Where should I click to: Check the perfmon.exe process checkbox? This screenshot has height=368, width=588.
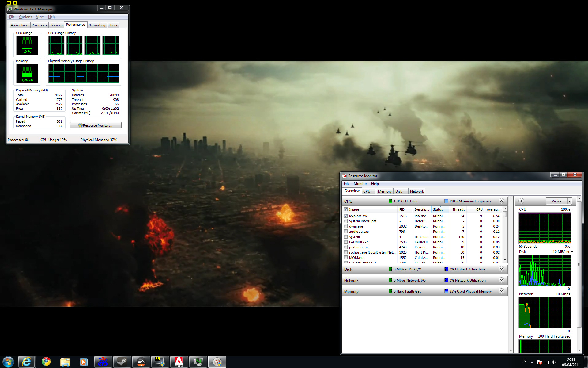click(x=345, y=247)
